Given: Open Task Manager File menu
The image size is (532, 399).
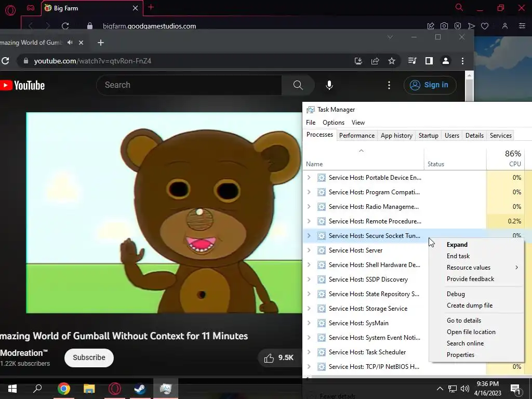Looking at the screenshot, I should pos(311,123).
